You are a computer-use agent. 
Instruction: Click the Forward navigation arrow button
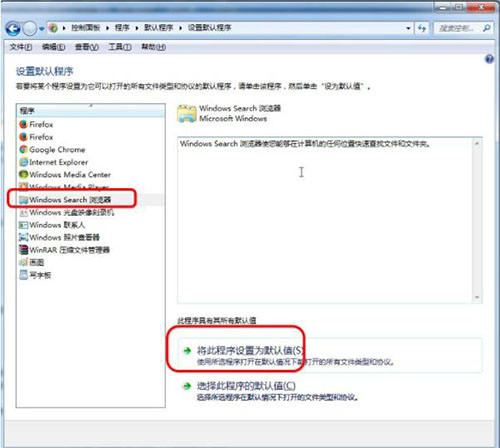(30, 29)
